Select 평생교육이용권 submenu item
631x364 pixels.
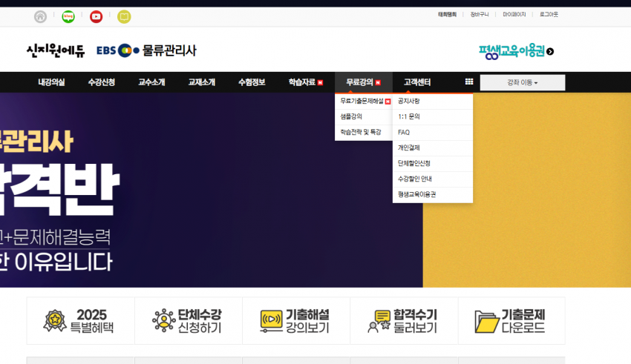point(433,194)
